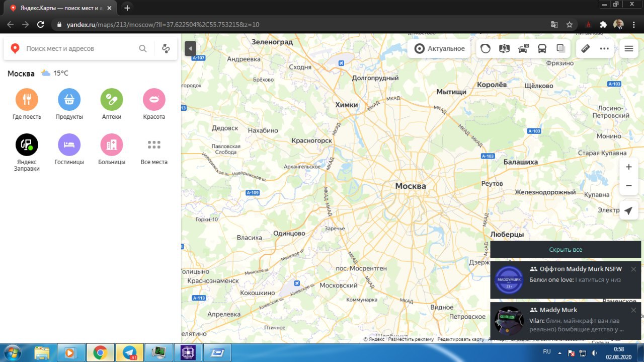
Task: Bookmark this page with star icon
Action: pos(570,24)
